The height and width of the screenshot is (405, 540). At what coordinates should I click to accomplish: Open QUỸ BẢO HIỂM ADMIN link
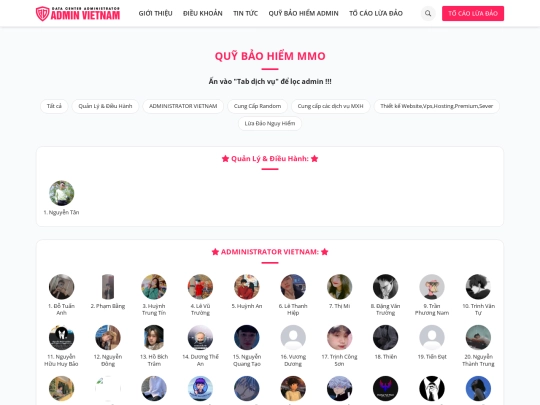tap(303, 13)
